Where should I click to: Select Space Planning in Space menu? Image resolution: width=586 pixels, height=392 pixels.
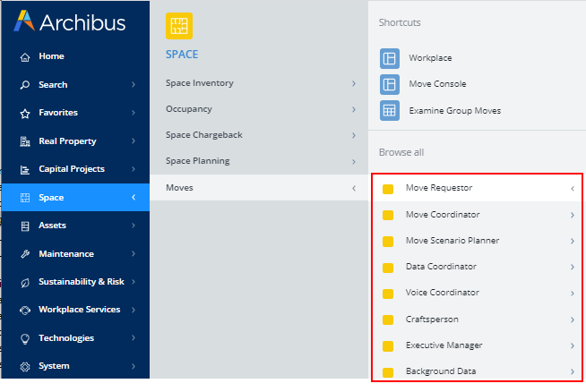(x=198, y=161)
